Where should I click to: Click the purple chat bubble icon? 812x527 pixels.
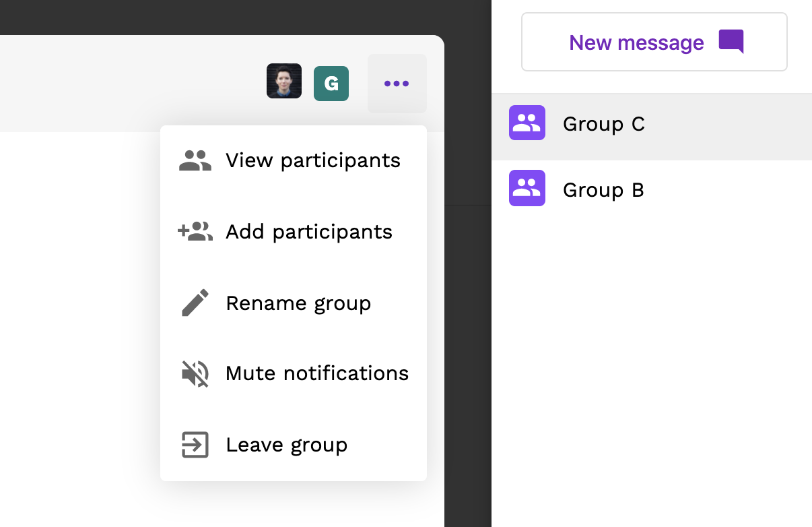click(x=731, y=42)
